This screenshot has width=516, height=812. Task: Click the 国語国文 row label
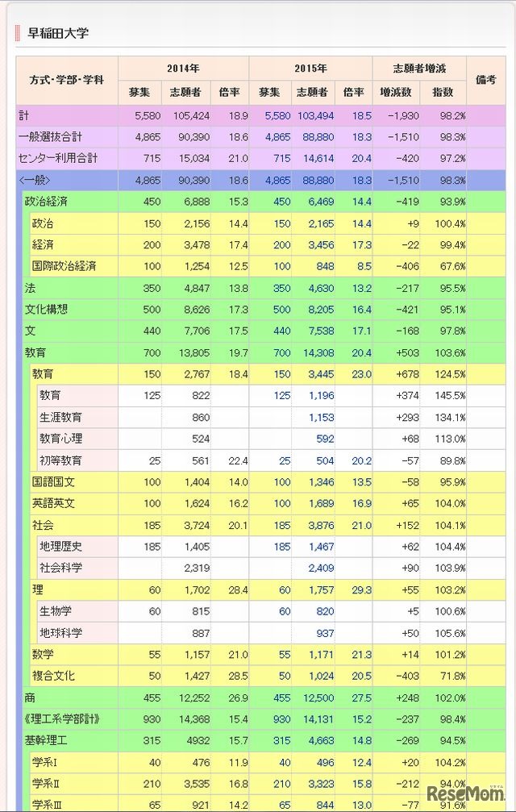53,481
